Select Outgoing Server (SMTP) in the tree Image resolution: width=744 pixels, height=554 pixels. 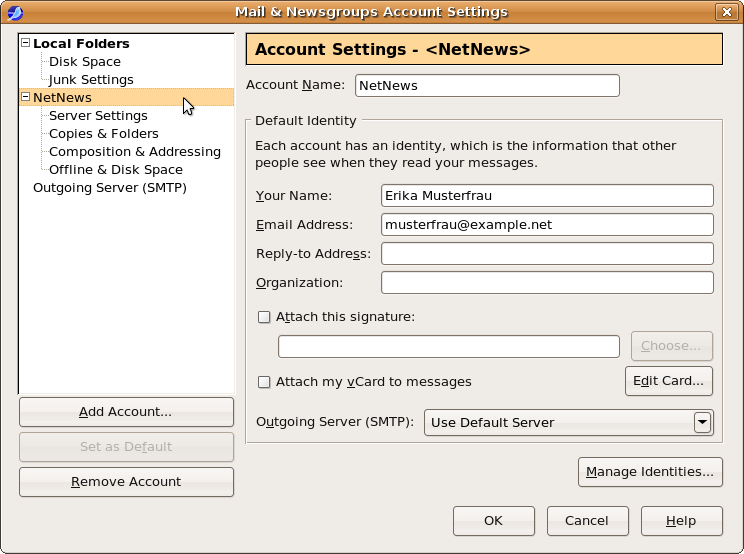pyautogui.click(x=109, y=188)
